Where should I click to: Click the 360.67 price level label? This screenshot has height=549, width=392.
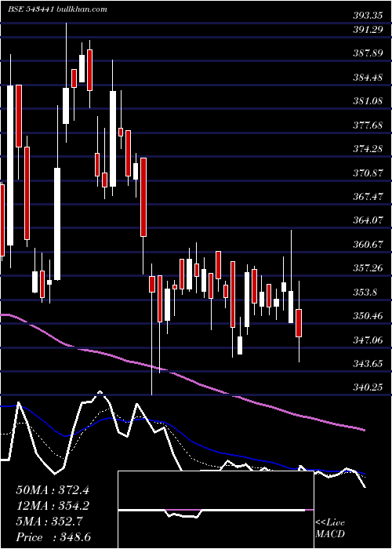[x=368, y=244]
